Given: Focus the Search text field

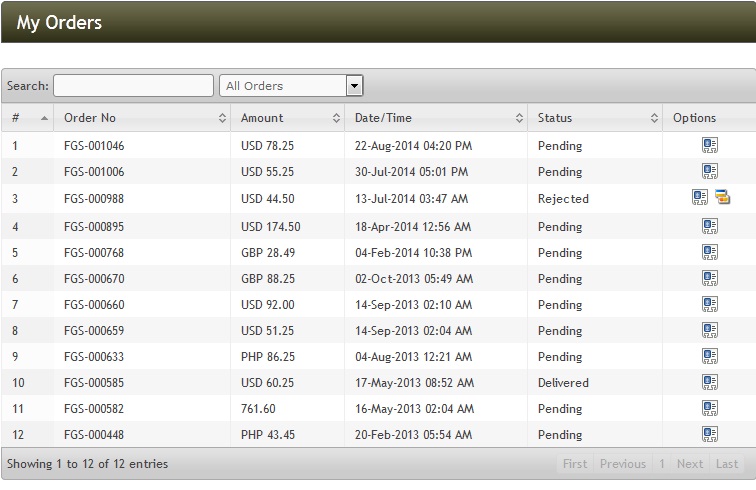Looking at the screenshot, I should (x=133, y=86).
